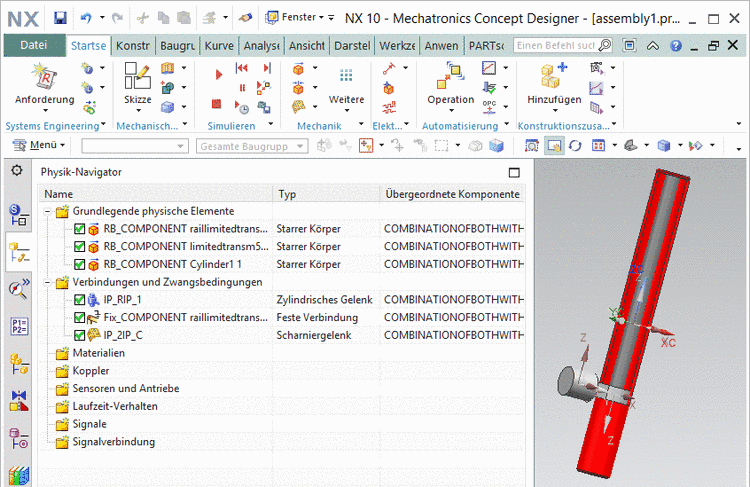Screen dimensions: 750x487
Task: Click the rotate view icon in toolbar
Action: 575,145
